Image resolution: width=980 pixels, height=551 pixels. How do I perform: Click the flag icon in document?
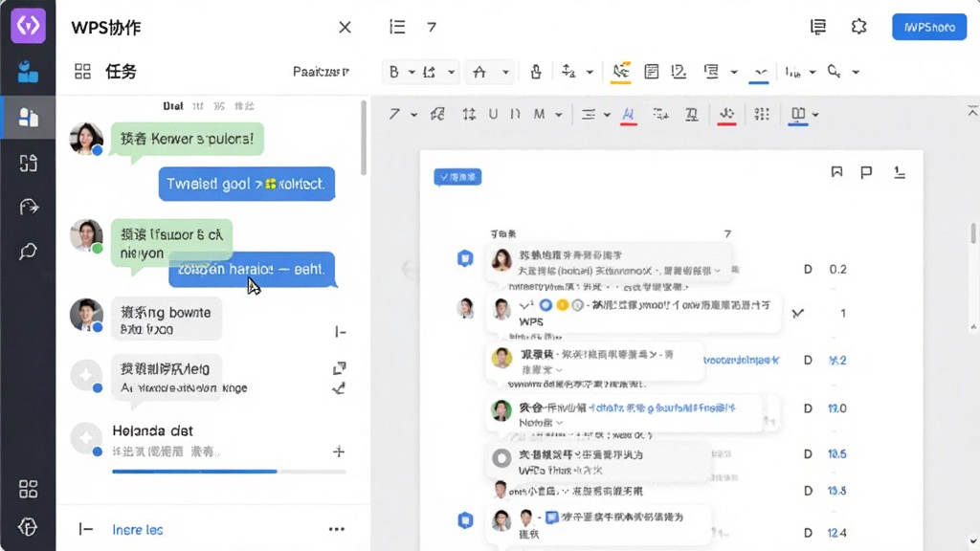click(866, 172)
